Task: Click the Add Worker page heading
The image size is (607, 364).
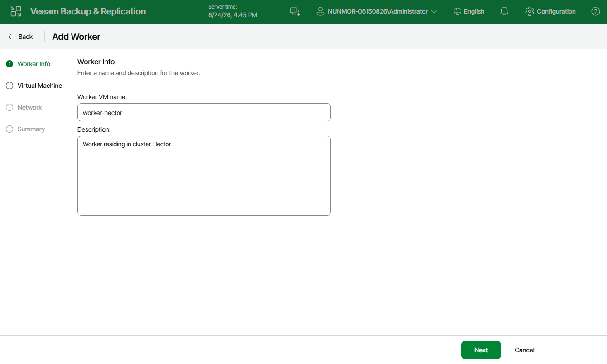Action: 76,37
